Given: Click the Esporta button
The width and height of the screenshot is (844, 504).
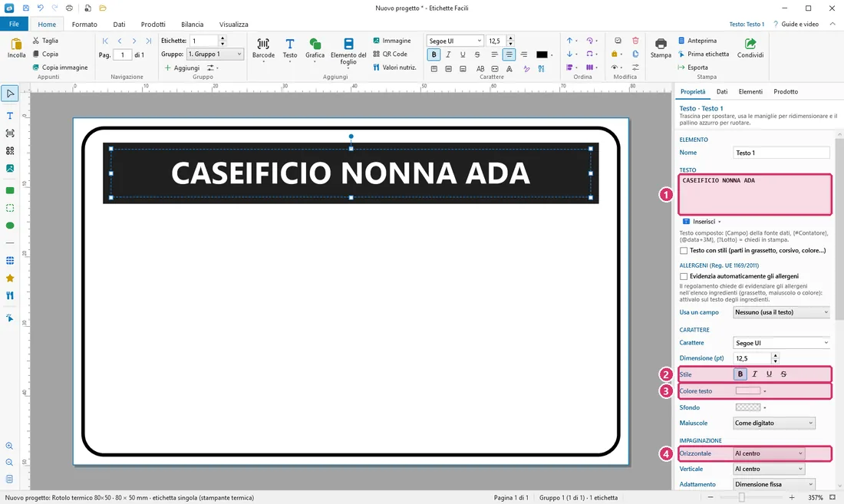Looking at the screenshot, I should pos(694,68).
